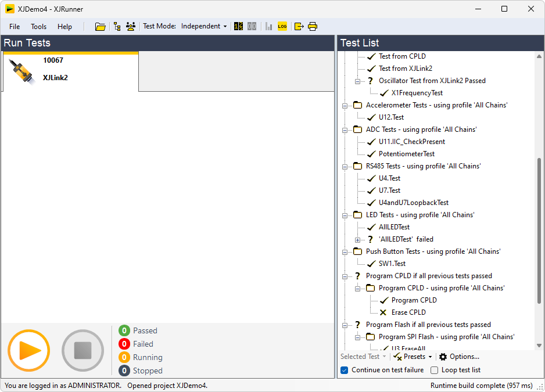The height and width of the screenshot is (392, 545).
Task: Click the open project folder icon
Action: pos(101,26)
